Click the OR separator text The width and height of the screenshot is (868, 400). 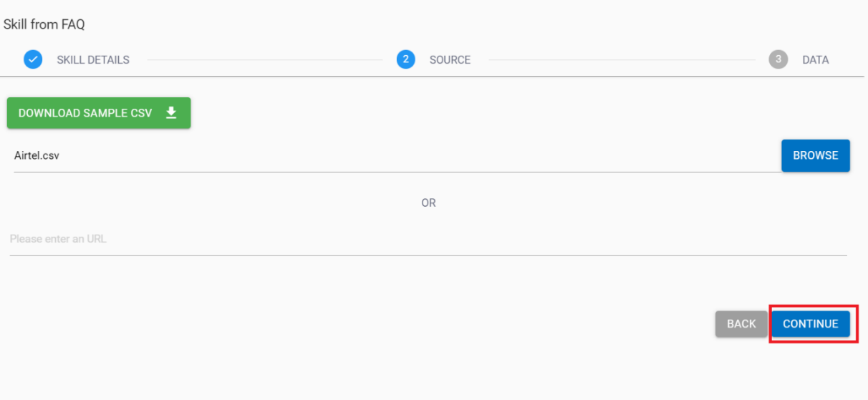coord(428,203)
